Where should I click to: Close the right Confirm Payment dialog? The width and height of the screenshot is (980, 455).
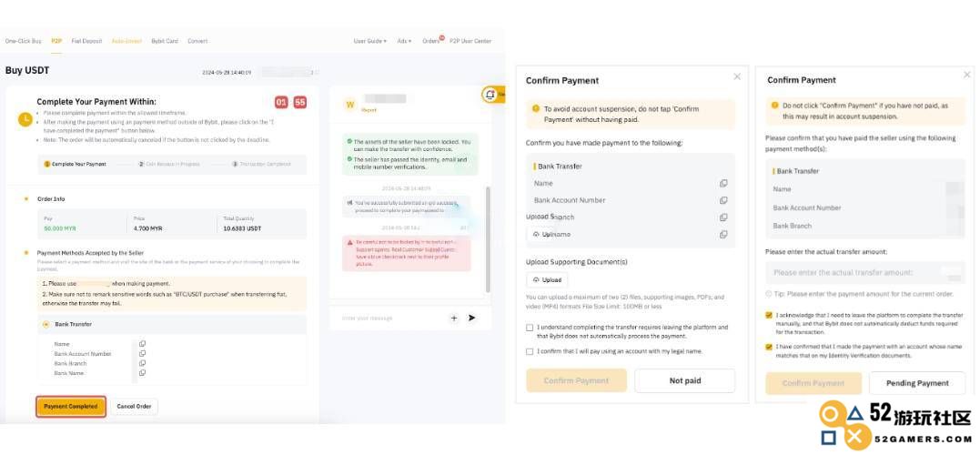tap(967, 75)
